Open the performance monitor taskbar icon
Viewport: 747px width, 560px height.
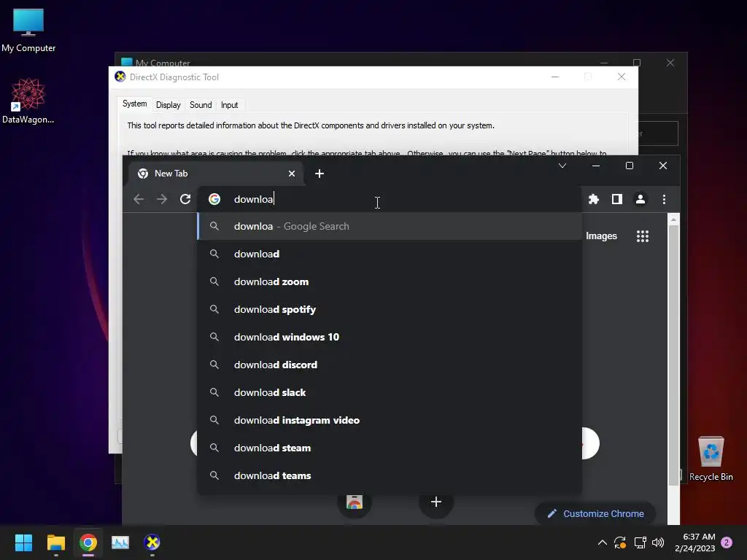coord(120,542)
